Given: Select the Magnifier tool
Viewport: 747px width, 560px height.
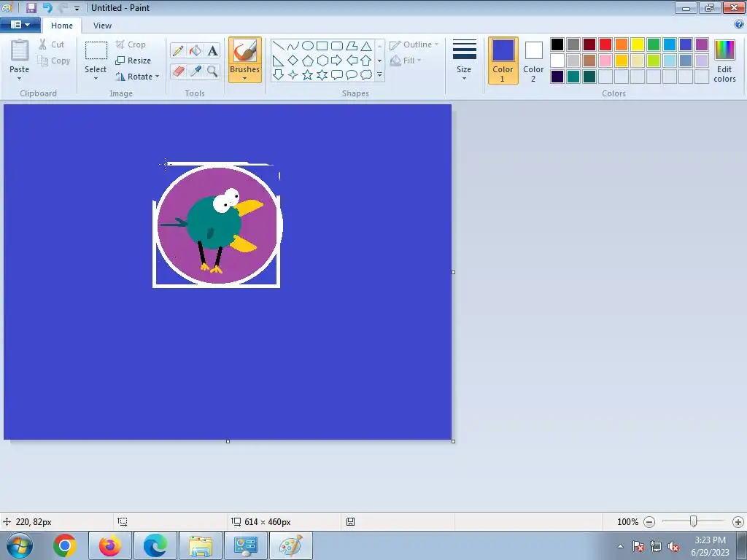Looking at the screenshot, I should [x=212, y=71].
